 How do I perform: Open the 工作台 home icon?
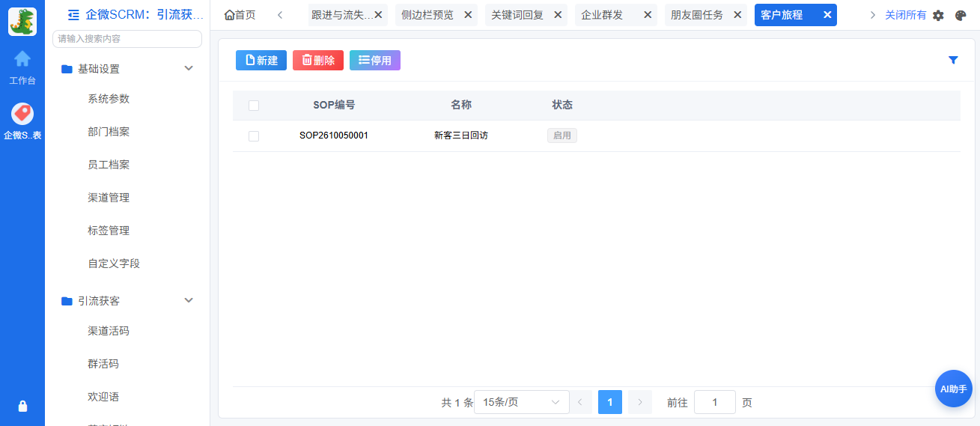(x=22, y=58)
